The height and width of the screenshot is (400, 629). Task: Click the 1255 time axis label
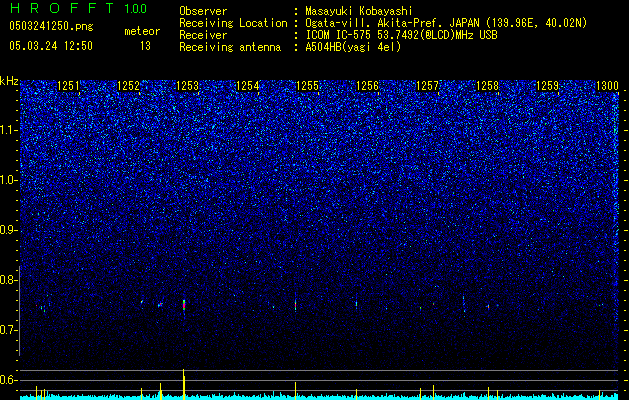coord(307,85)
